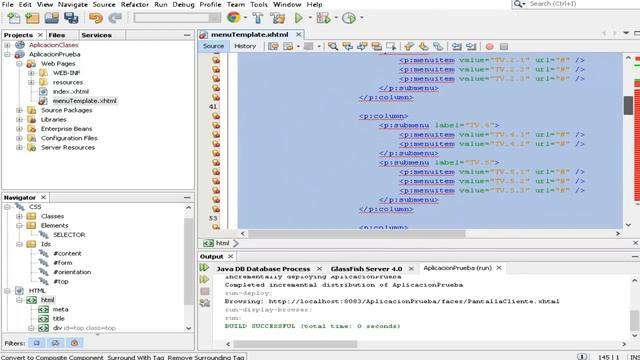This screenshot has height=360, width=640.
Task: Clean and build project using hammer-broom icon
Action: (278, 18)
